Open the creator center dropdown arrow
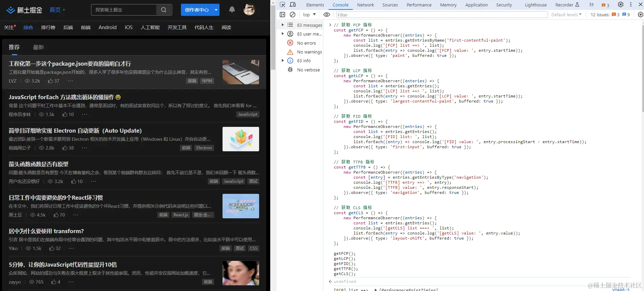 point(216,10)
